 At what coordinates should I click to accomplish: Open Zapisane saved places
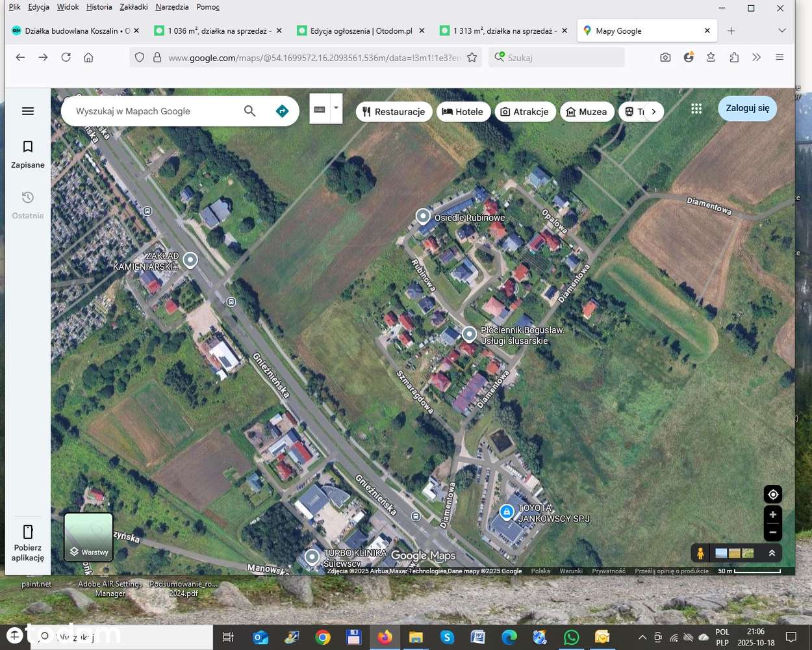28,154
